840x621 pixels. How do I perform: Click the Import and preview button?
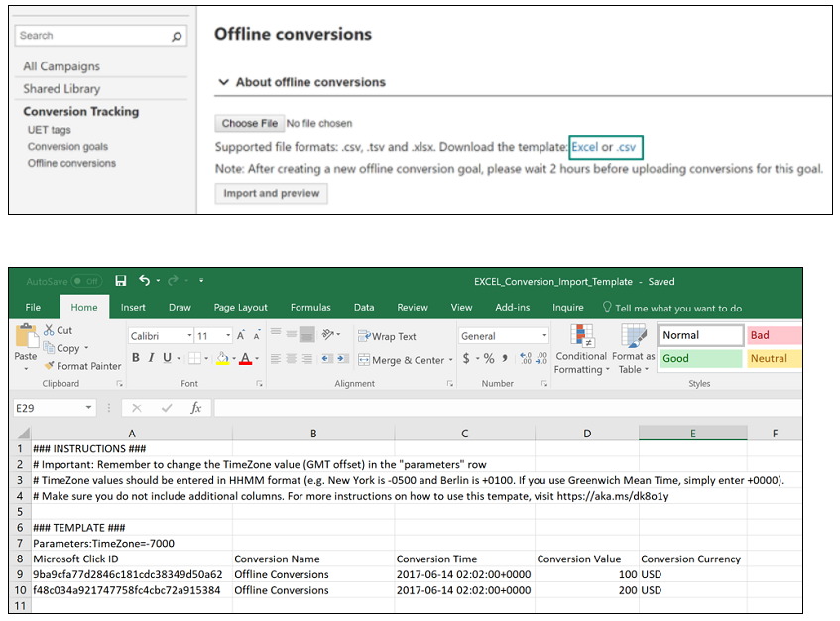[x=271, y=193]
